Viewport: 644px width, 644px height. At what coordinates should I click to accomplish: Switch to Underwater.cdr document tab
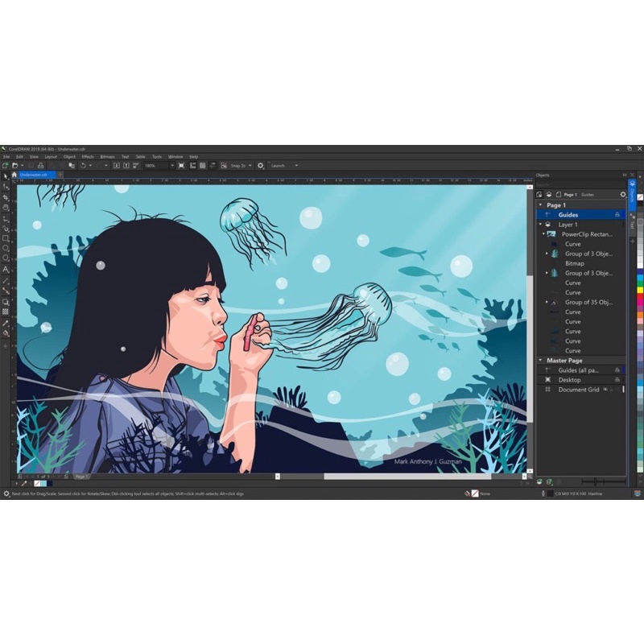[x=37, y=175]
